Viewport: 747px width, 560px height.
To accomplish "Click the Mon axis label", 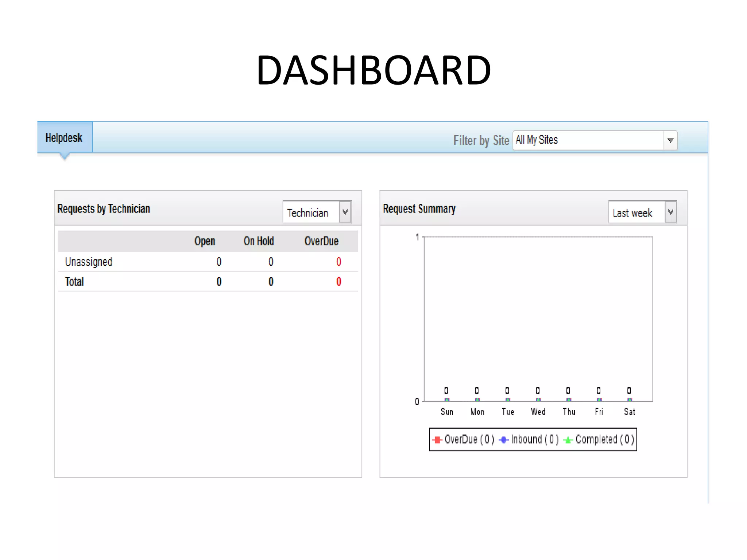I will 477,412.
